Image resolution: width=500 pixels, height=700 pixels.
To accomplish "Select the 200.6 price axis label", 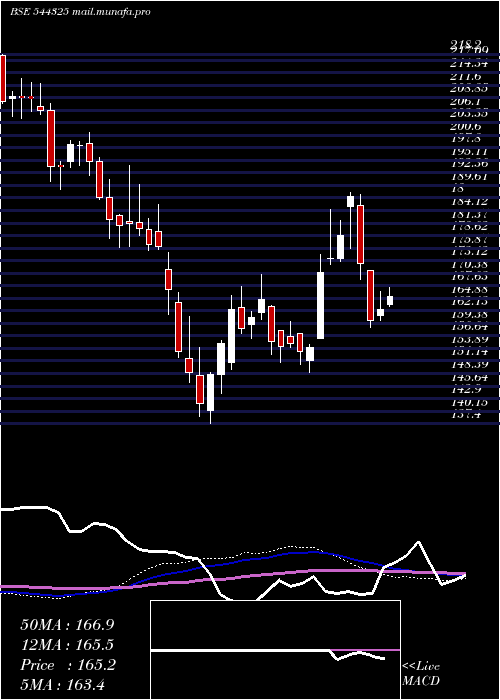I will point(465,127).
